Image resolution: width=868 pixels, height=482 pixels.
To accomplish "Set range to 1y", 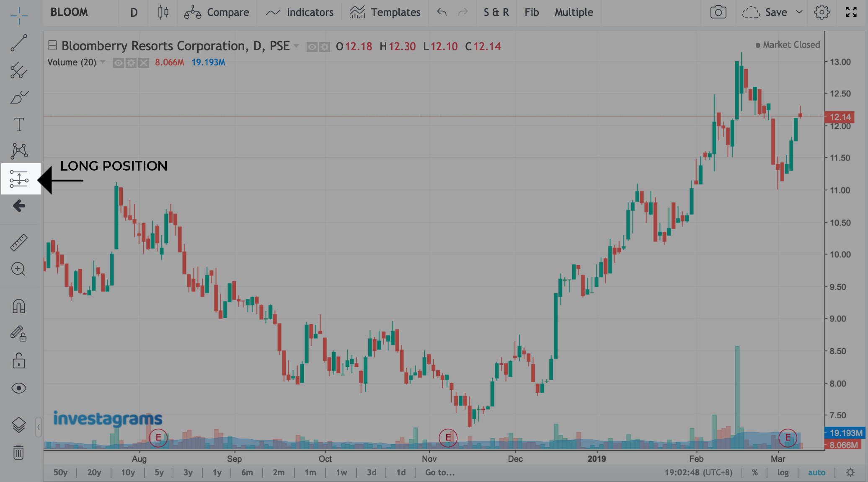I will click(x=217, y=472).
